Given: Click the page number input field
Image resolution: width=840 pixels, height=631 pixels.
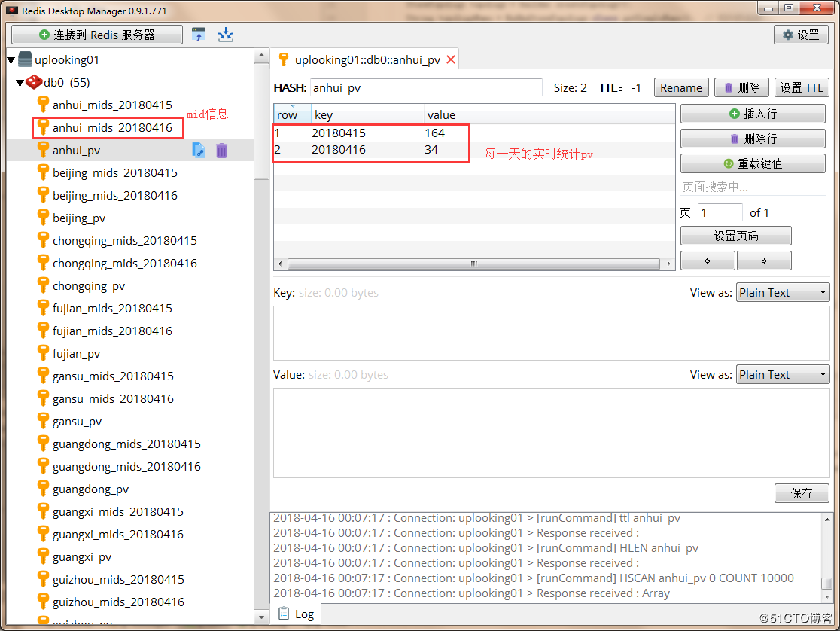Looking at the screenshot, I should click(720, 213).
